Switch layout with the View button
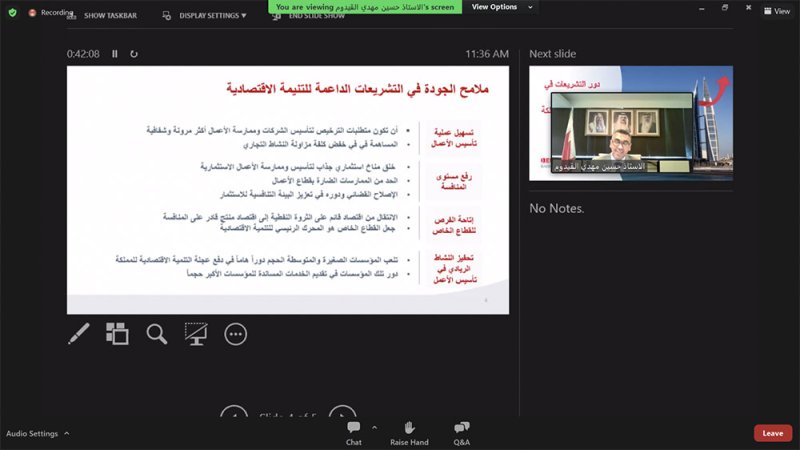This screenshot has width=800, height=450. (777, 11)
